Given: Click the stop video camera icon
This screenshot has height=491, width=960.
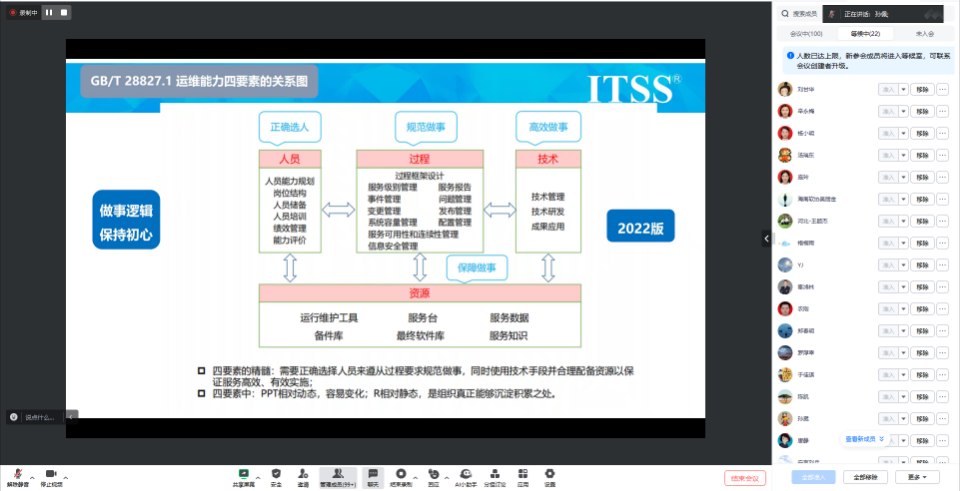Looking at the screenshot, I should pos(50,473).
